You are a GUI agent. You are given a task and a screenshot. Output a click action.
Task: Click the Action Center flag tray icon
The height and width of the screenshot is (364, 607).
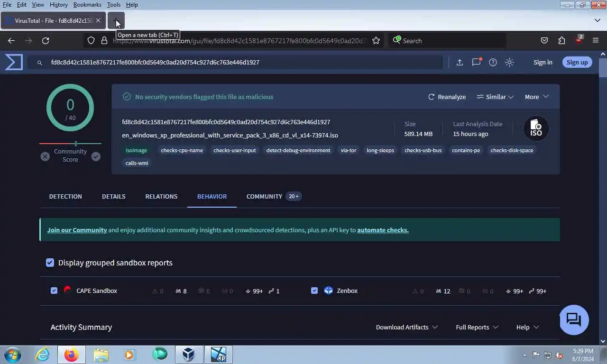click(536, 355)
